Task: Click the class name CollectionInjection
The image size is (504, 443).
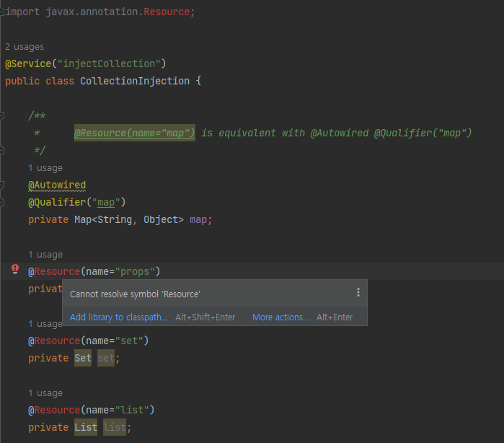Action: pos(135,81)
